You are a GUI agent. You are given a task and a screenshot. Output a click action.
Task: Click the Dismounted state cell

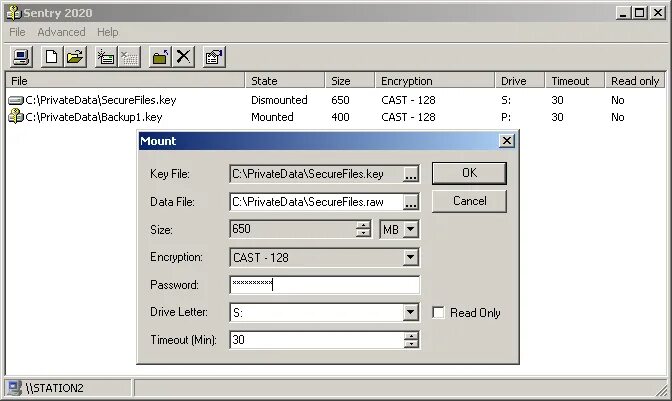point(279,100)
